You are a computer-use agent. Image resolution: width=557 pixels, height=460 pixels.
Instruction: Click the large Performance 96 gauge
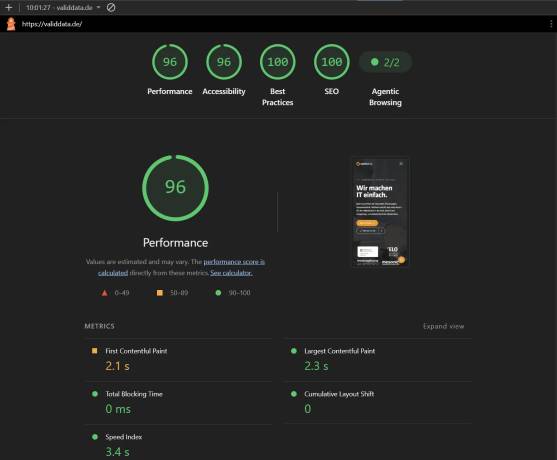[175, 188]
